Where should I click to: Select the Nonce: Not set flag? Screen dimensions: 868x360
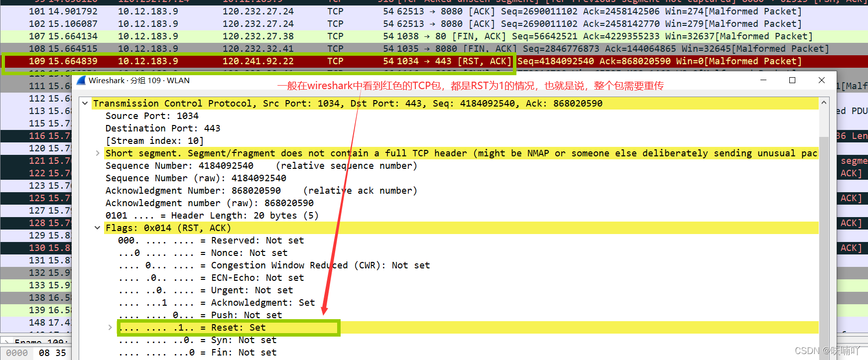[203, 253]
